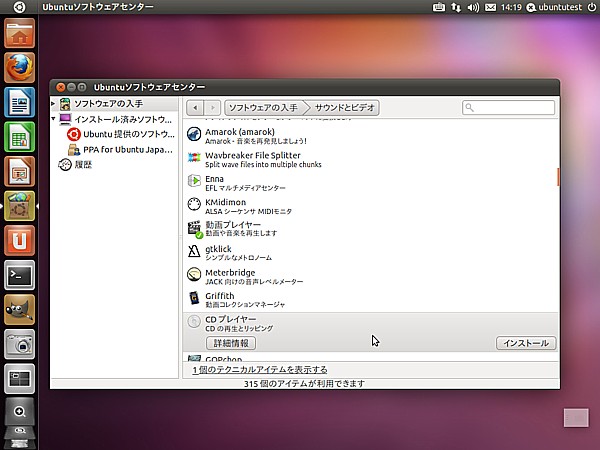Select the Griffith list entry
Viewport: 600px width, 450px height.
[x=369, y=300]
